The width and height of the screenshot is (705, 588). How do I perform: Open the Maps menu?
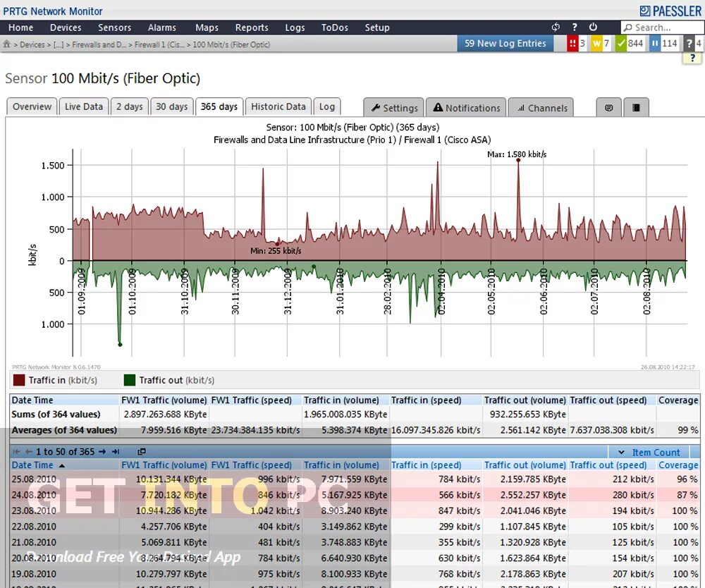point(207,27)
